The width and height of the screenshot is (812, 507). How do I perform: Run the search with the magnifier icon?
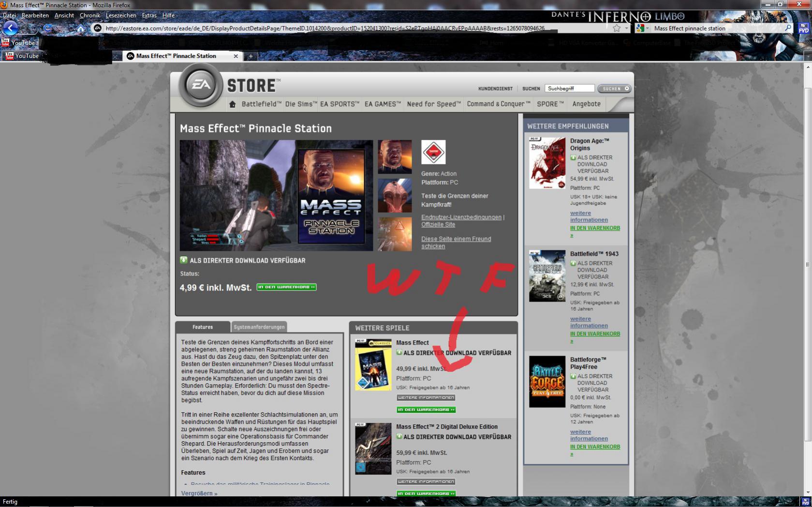pyautogui.click(x=788, y=28)
